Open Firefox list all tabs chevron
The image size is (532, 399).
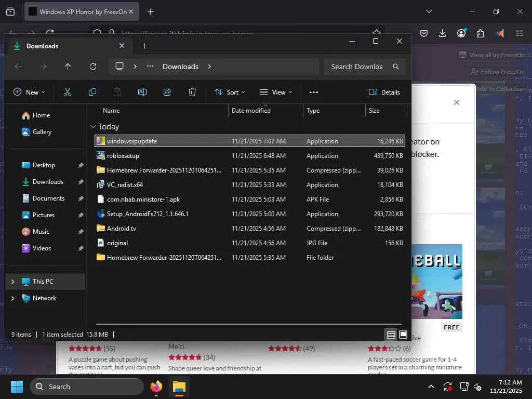click(429, 11)
